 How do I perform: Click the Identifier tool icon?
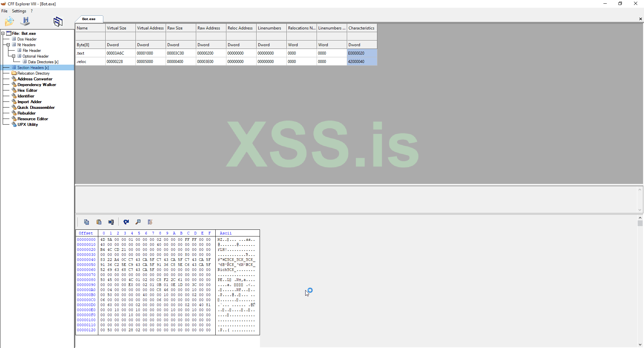tap(14, 96)
